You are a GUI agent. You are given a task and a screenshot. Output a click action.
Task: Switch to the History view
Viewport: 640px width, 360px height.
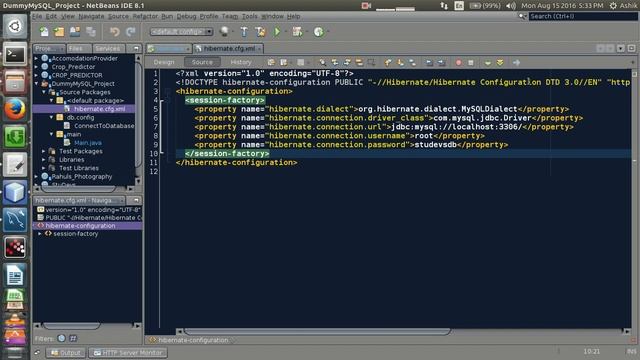click(x=241, y=62)
